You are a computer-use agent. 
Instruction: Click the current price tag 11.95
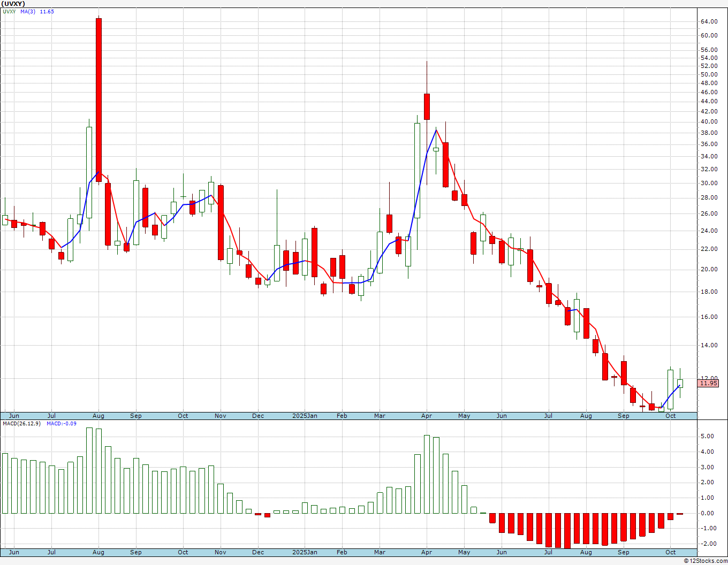(x=708, y=383)
